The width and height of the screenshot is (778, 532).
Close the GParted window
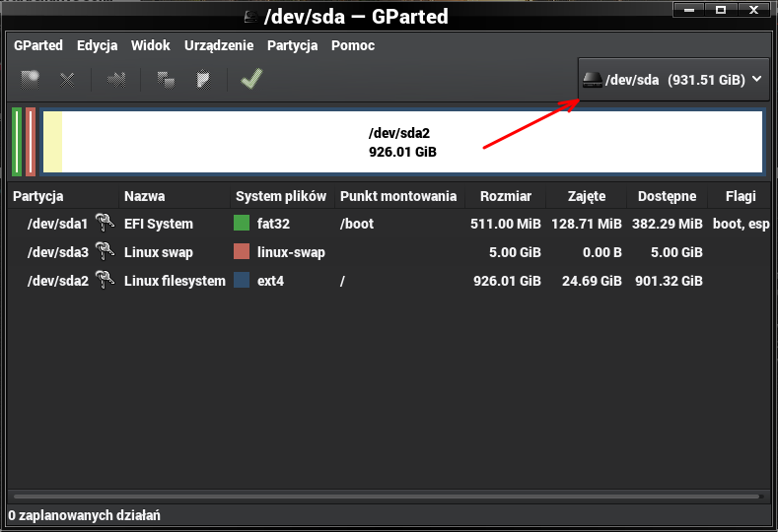pyautogui.click(x=753, y=10)
